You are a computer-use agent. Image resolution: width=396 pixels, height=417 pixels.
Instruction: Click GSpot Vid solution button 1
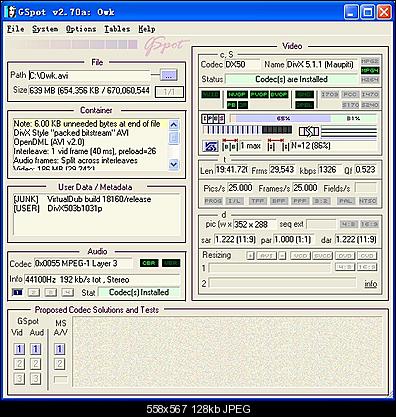[x=19, y=349]
